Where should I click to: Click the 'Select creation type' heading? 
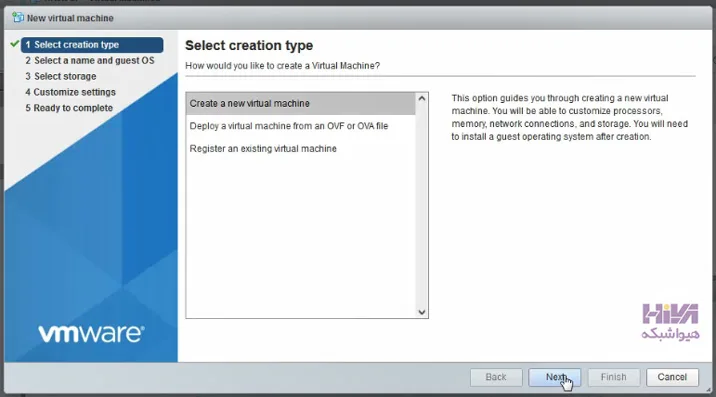click(249, 46)
